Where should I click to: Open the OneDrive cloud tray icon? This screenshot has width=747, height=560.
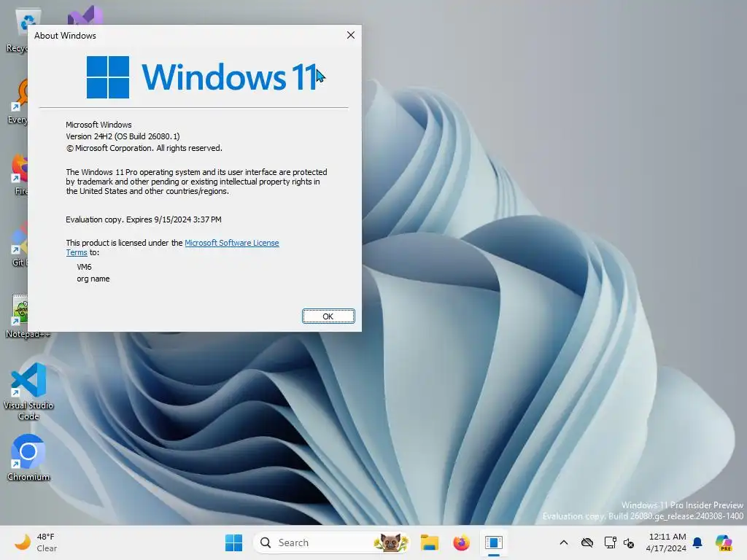pyautogui.click(x=587, y=542)
